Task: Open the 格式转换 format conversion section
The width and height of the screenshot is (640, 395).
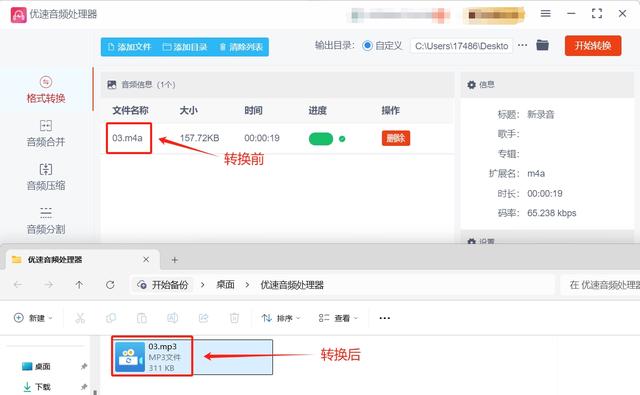Action: [46, 90]
